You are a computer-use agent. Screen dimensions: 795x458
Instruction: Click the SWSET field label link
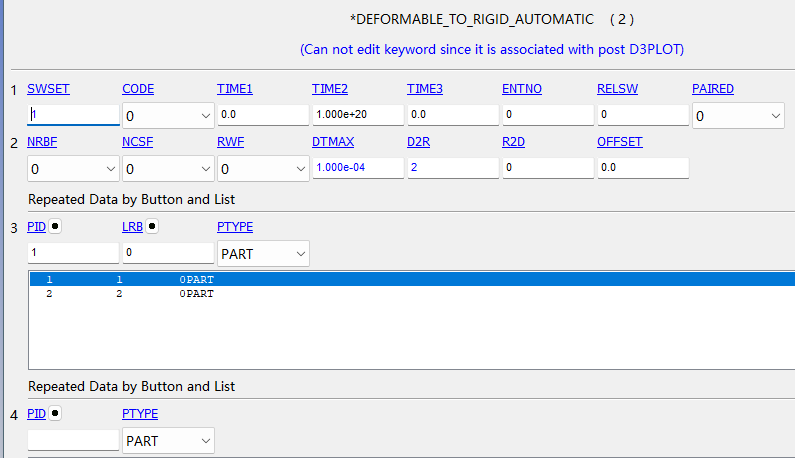48,89
